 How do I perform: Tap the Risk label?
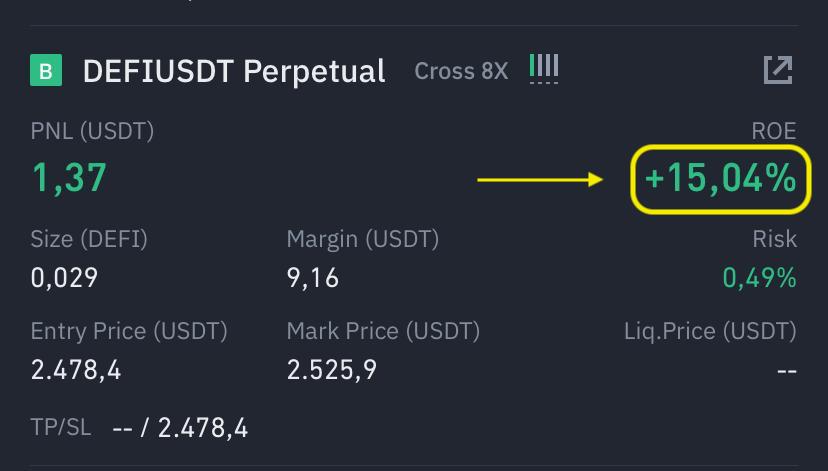[775, 239]
